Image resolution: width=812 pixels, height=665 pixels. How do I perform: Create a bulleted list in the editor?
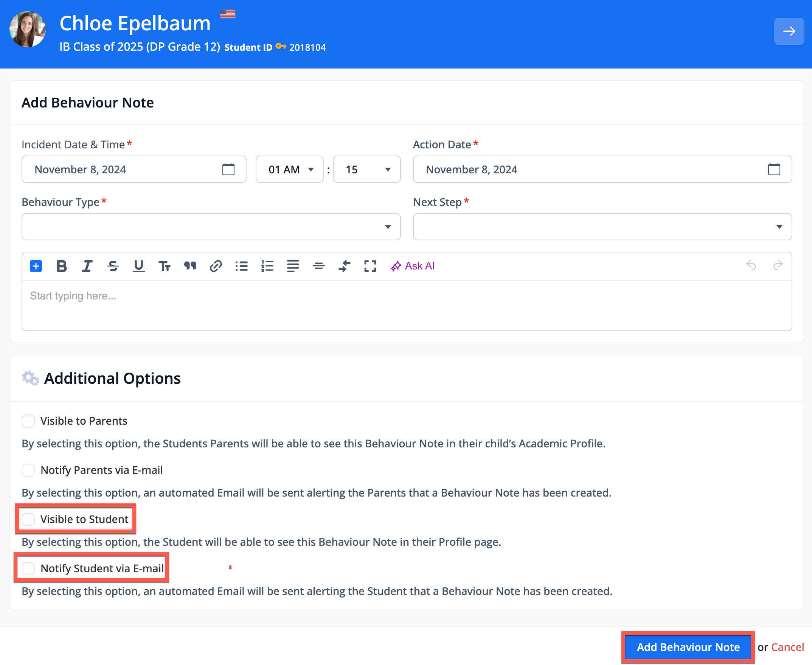[242, 266]
